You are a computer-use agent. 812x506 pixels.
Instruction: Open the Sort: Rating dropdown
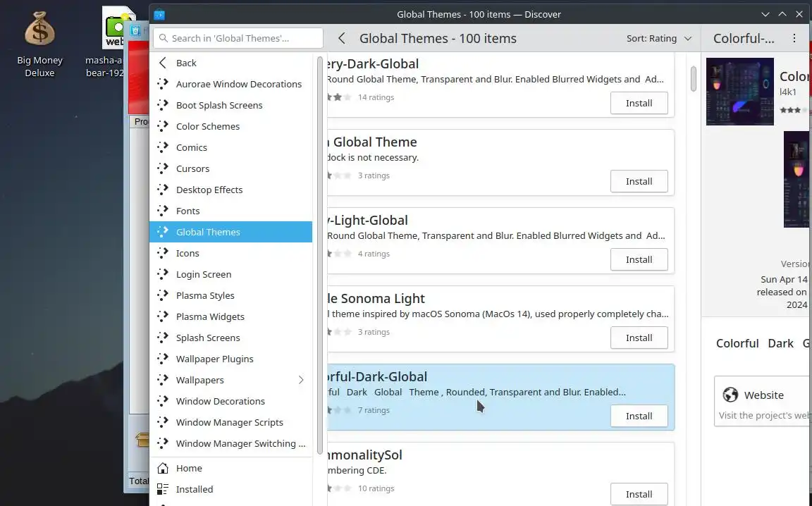click(x=658, y=39)
